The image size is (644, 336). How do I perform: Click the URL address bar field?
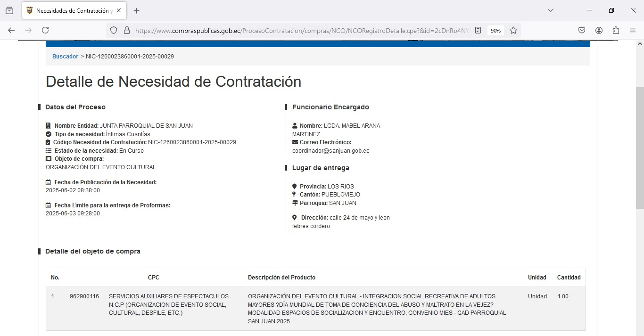pyautogui.click(x=302, y=30)
